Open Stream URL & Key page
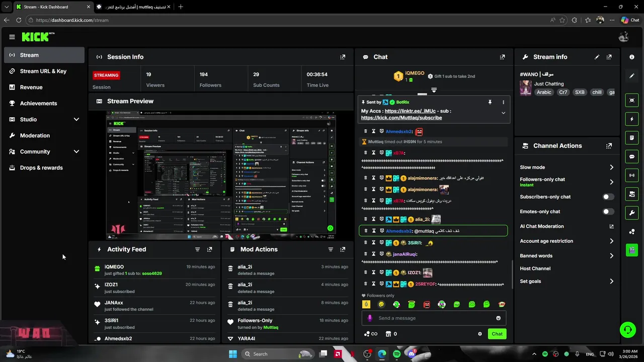 click(x=44, y=71)
